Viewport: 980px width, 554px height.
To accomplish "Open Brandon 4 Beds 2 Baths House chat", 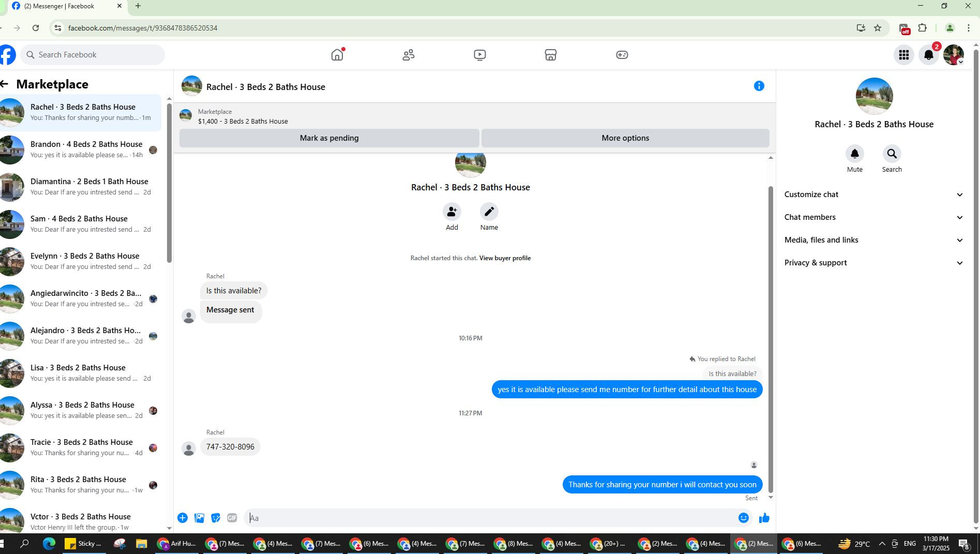I will pos(81,149).
